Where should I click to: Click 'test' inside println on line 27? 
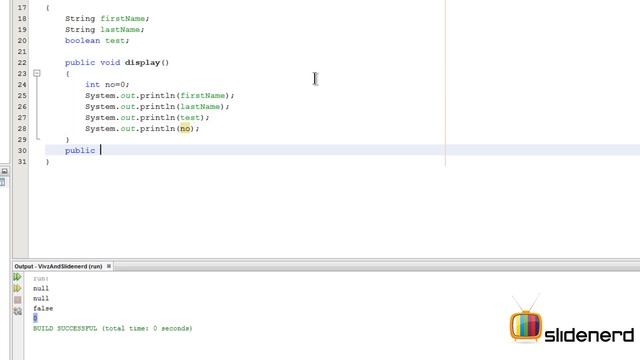click(x=190, y=118)
